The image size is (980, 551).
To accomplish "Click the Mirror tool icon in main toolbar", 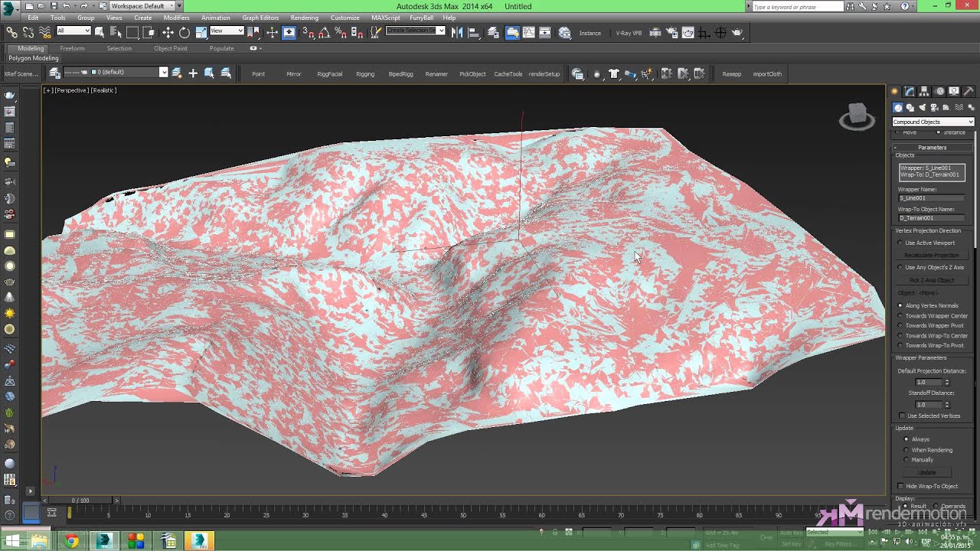I will coord(457,32).
